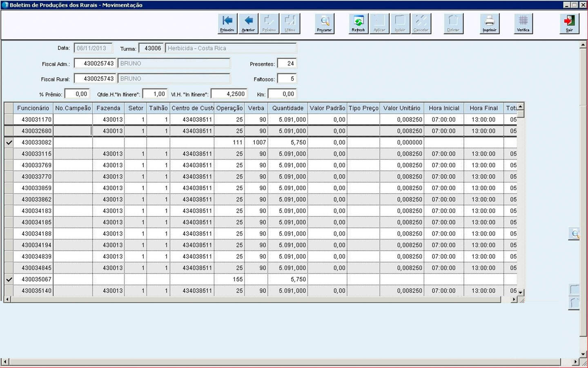The height and width of the screenshot is (368, 588).
Task: Go to first record with Primeiro icon
Action: click(x=227, y=23)
